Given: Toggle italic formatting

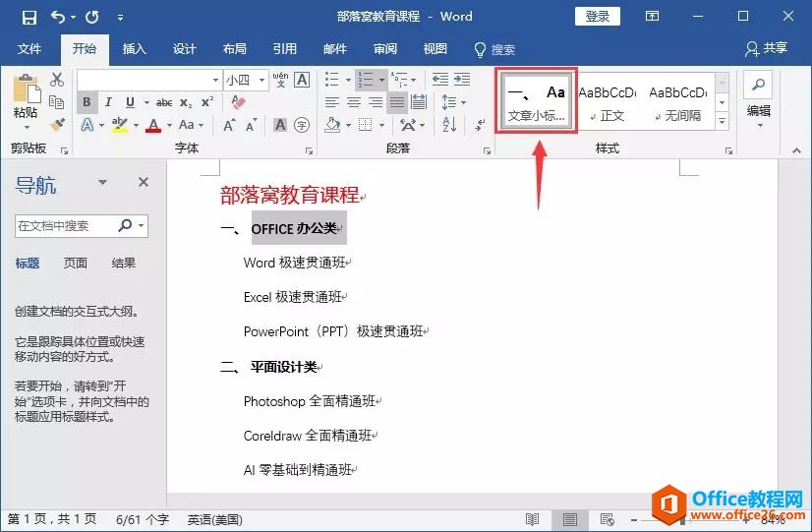Looking at the screenshot, I should coord(108,102).
